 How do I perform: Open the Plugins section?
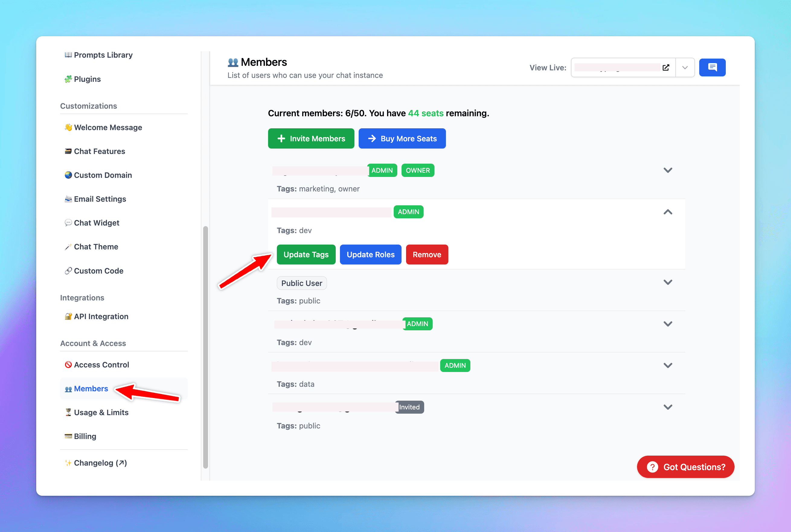87,79
